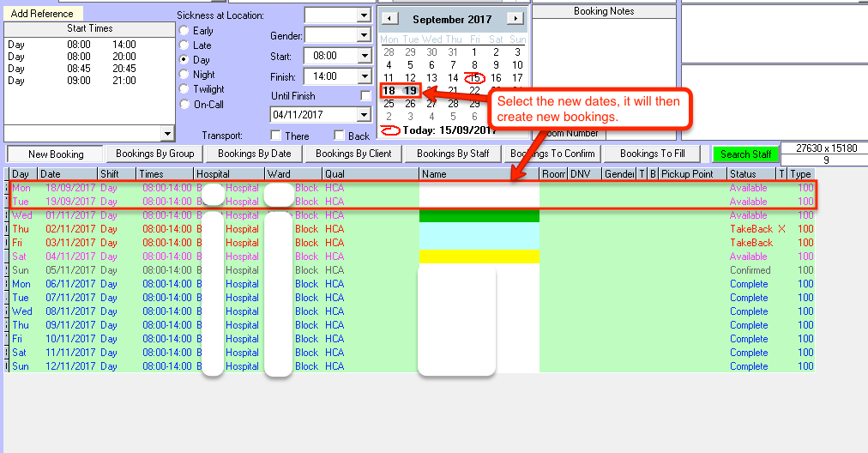868x453 pixels.
Task: Select September 19 in the calendar
Action: [411, 91]
